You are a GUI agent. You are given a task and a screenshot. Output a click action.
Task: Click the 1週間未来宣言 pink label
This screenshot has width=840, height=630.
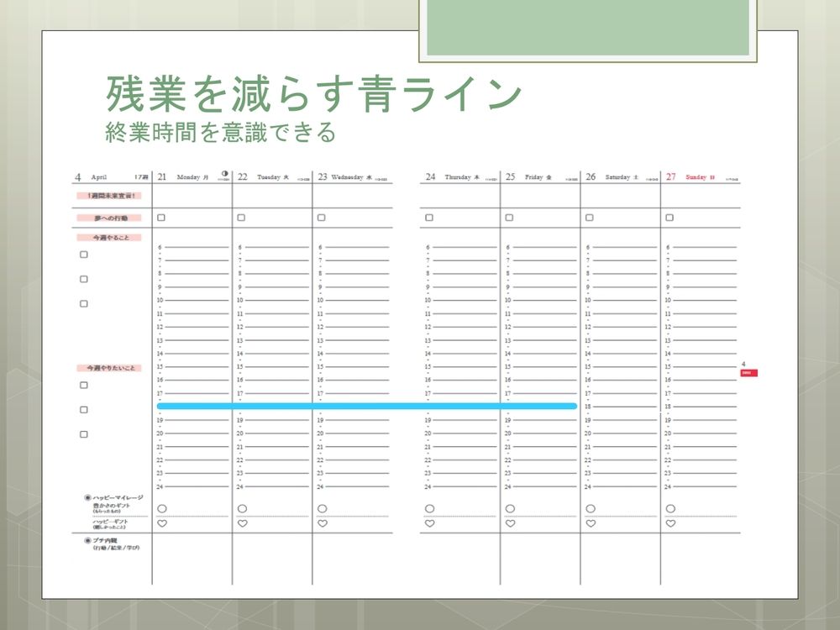109,196
